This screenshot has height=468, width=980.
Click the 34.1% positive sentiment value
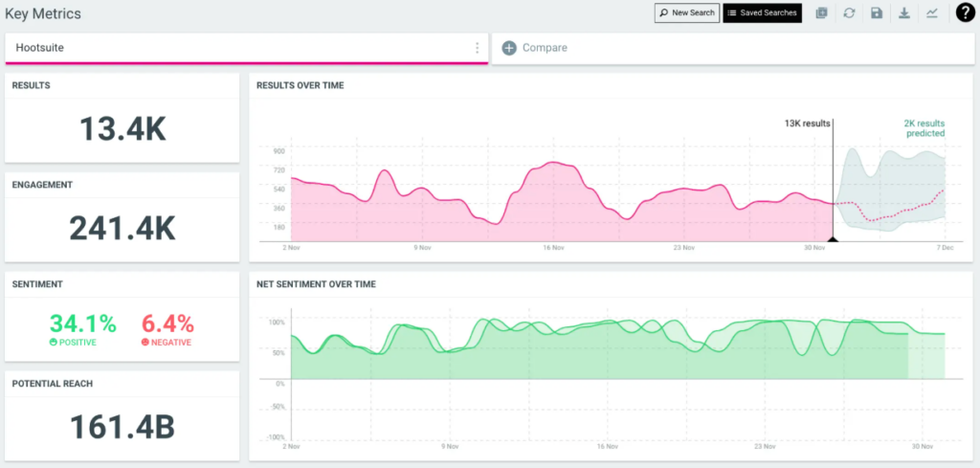point(83,323)
